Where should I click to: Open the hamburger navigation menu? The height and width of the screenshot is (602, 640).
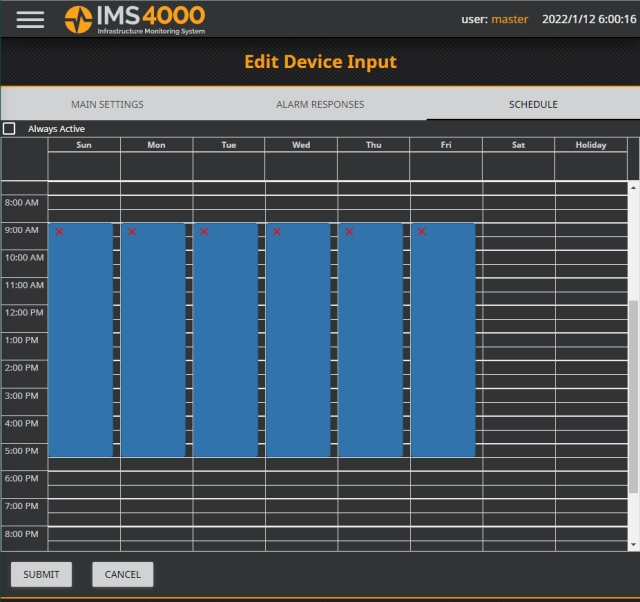[30, 19]
